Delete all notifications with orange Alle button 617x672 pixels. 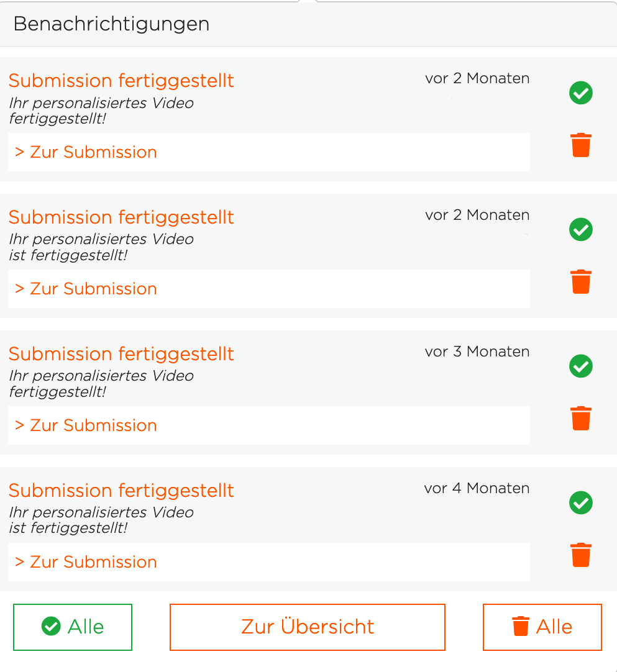point(542,627)
